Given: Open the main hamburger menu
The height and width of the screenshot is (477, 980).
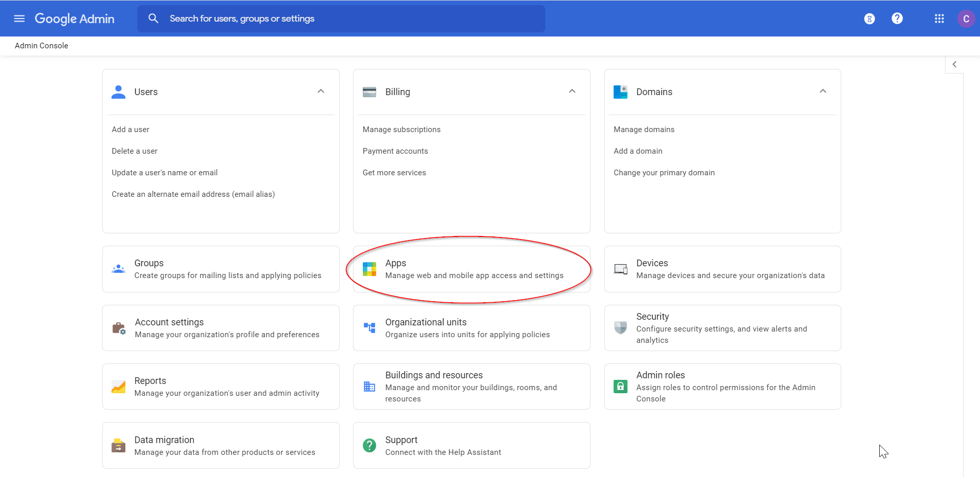Looking at the screenshot, I should tap(19, 19).
